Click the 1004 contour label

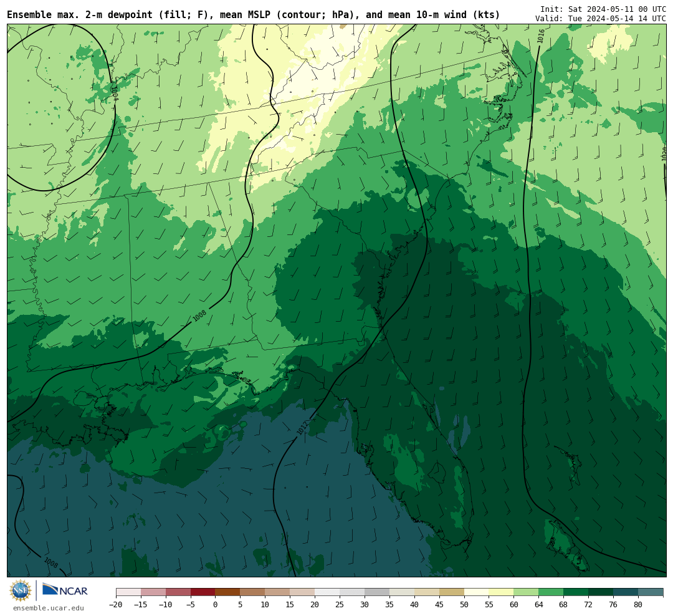pos(114,92)
